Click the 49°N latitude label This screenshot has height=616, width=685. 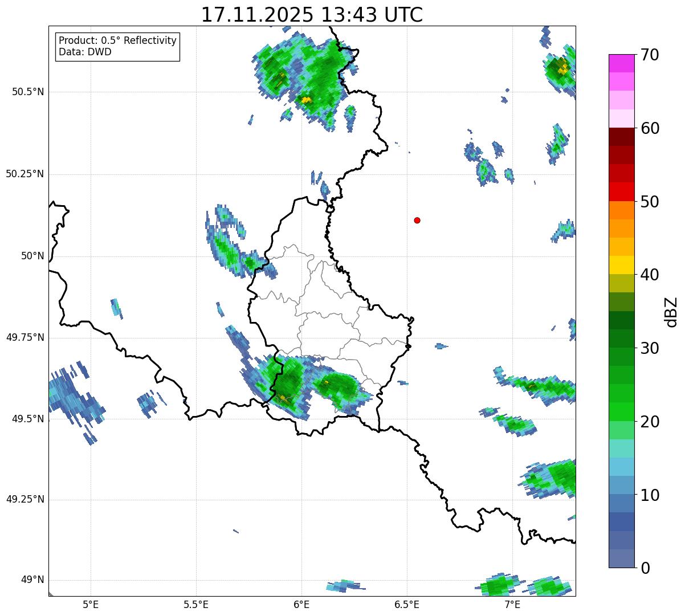click(x=32, y=580)
